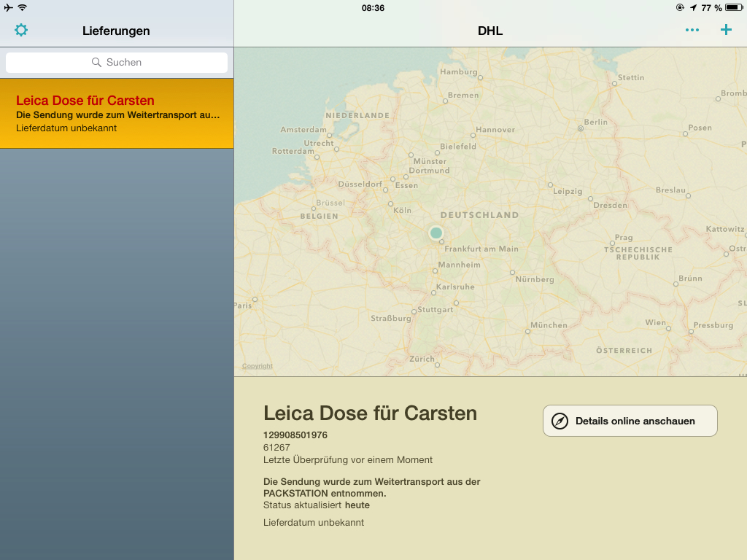
Task: Tap the Letzte Überprüfung vor einem Moment text
Action: [x=348, y=460]
